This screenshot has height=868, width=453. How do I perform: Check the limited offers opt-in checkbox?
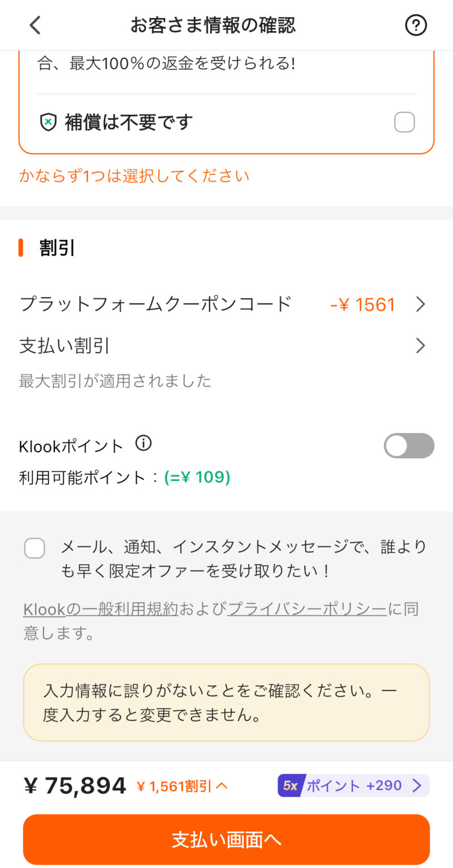click(x=35, y=548)
